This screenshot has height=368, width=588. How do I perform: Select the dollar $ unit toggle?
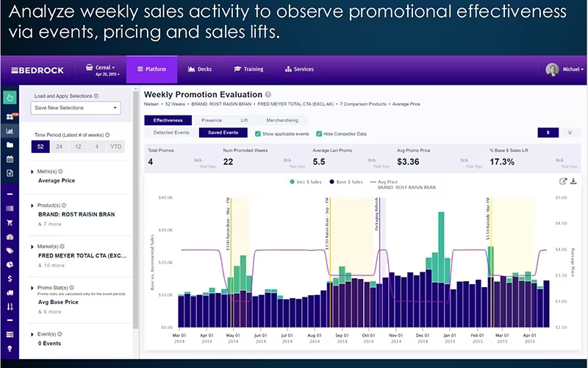tap(548, 132)
